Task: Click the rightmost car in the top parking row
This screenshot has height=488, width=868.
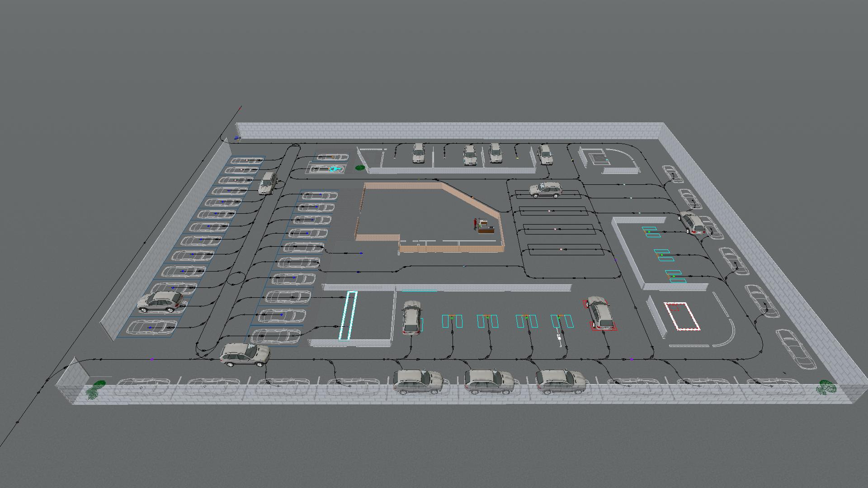Action: 545,155
